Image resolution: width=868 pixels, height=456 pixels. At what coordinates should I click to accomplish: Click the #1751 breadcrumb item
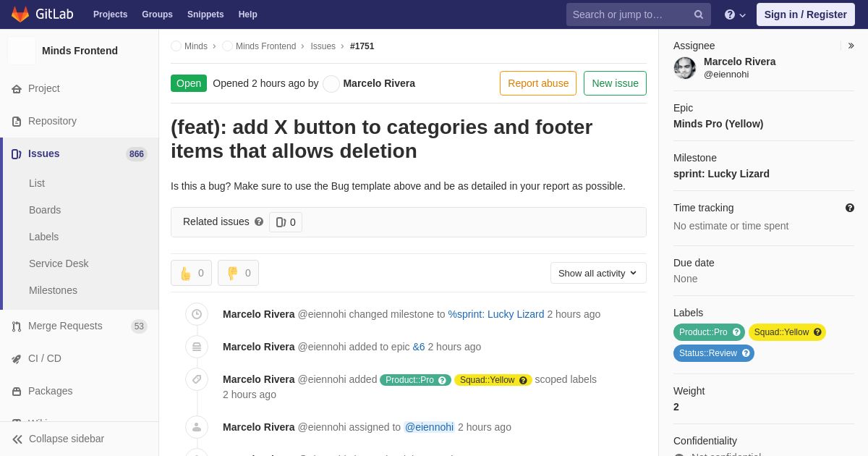[362, 46]
